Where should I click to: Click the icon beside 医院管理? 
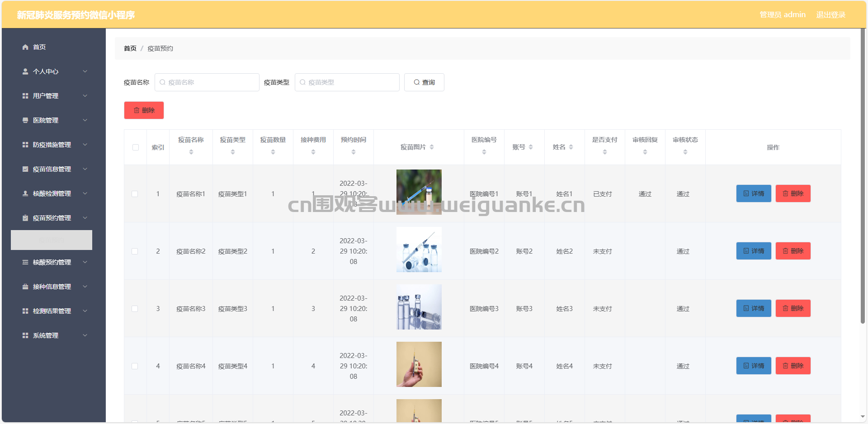[x=25, y=120]
